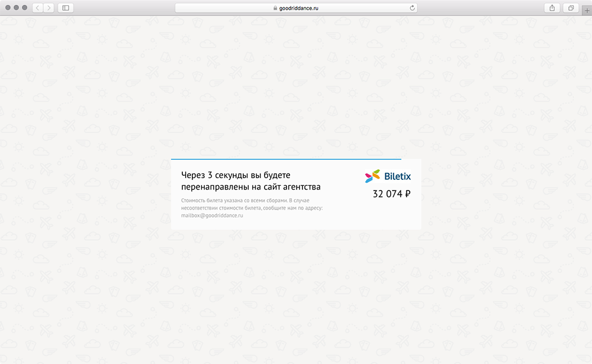Show the tab overview

pyautogui.click(x=571, y=8)
